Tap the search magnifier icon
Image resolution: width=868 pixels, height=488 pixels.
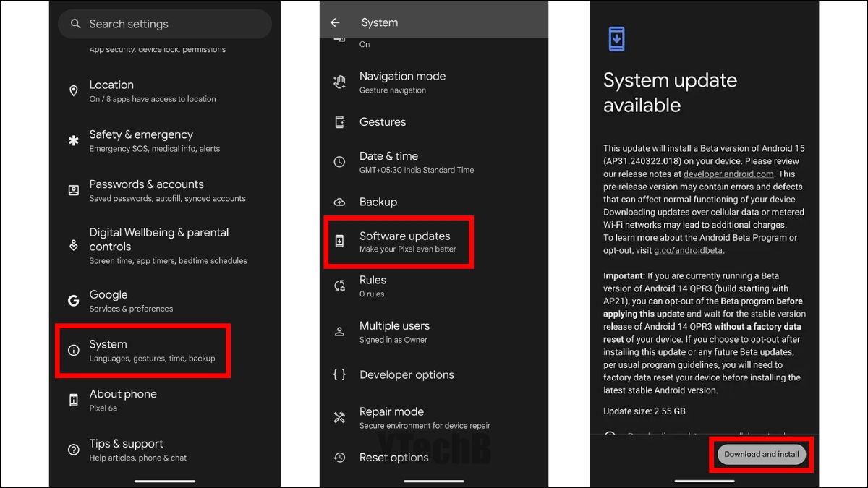[x=75, y=24]
